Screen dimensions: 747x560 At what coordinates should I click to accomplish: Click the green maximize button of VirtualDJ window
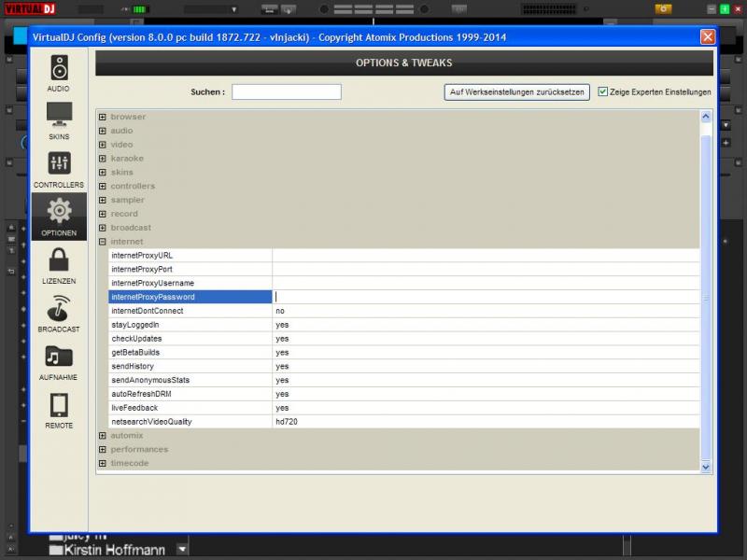click(725, 9)
